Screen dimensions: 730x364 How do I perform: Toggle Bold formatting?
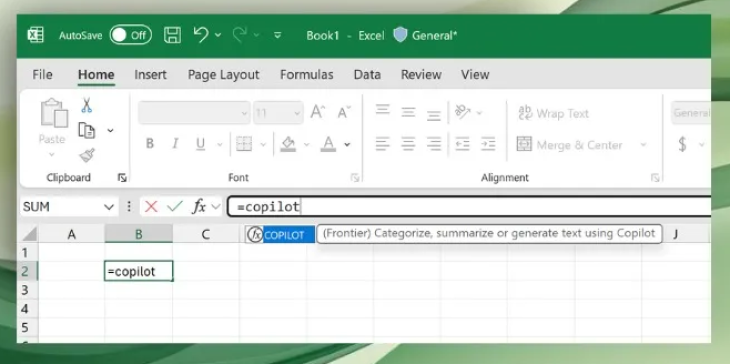coord(150,144)
